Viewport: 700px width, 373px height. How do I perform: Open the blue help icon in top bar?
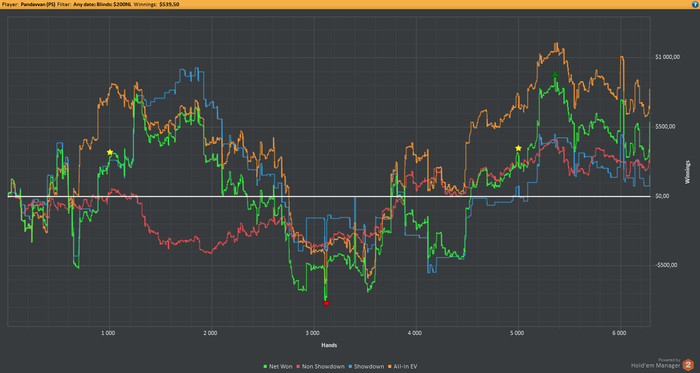[694, 4]
